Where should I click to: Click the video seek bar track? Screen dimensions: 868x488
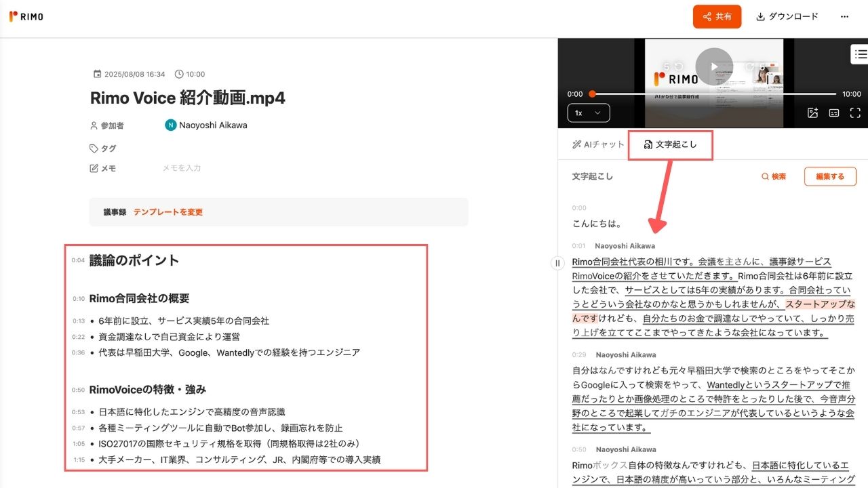pos(712,94)
